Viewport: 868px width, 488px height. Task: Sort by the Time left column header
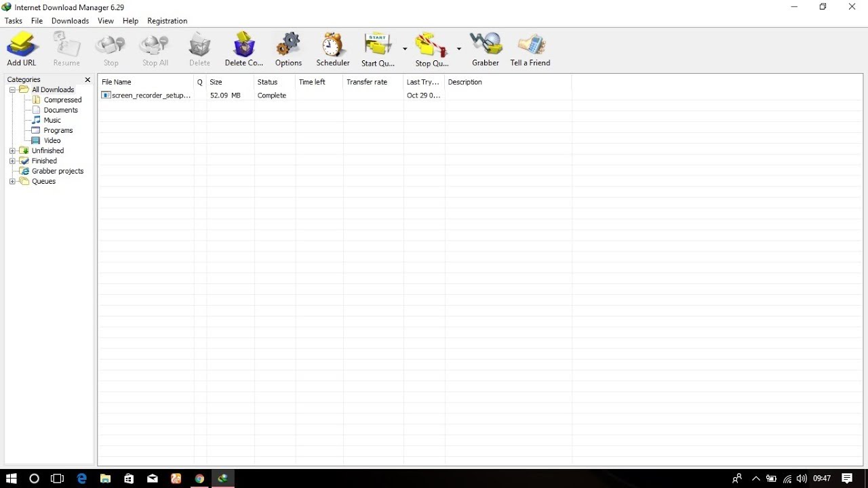click(319, 82)
